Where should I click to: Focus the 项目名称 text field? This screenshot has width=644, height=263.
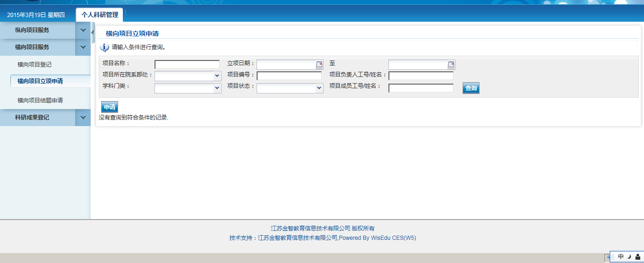point(187,65)
